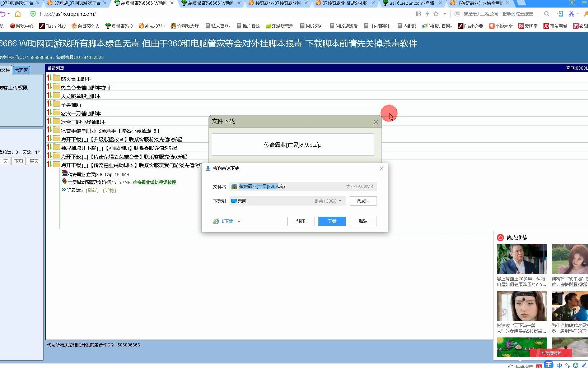The width and height of the screenshot is (588, 368).
Task: Click the lightning speed-mode icon
Action: click(x=427, y=14)
